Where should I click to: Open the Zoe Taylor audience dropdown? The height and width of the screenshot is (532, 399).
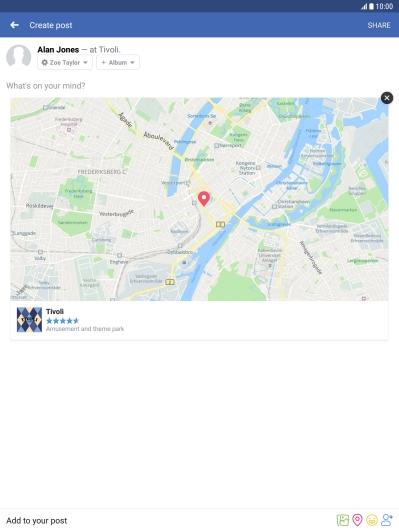pyautogui.click(x=65, y=62)
